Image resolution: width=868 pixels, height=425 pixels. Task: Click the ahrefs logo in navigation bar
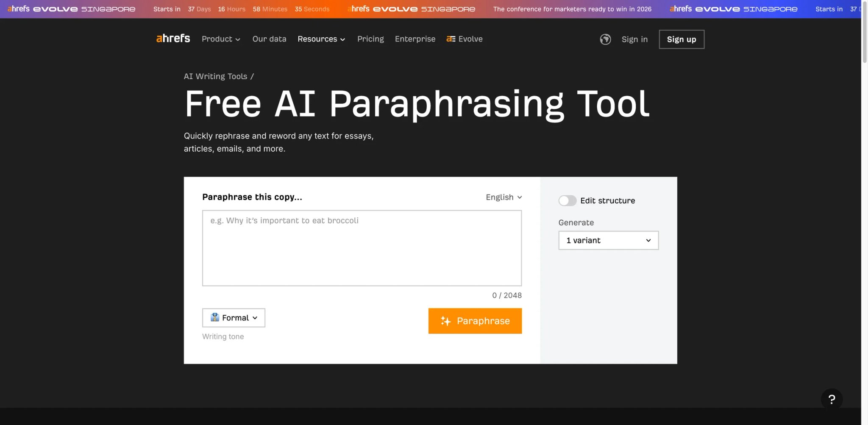point(173,39)
